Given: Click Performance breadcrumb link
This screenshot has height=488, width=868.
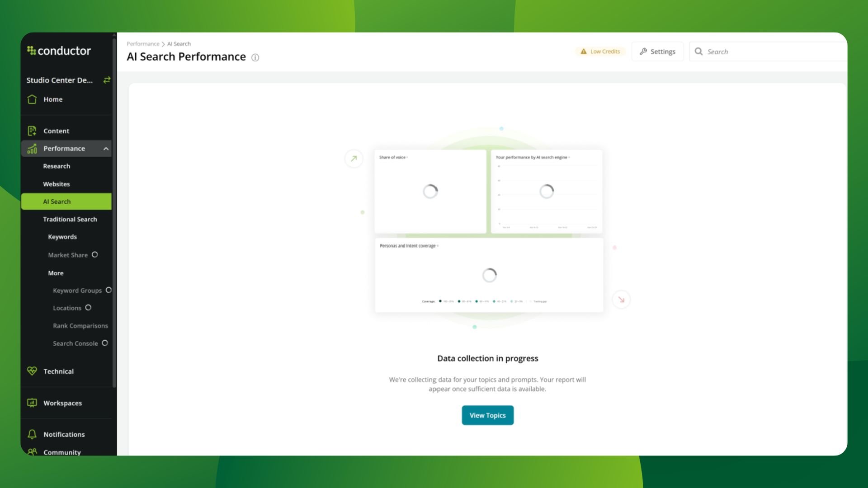Looking at the screenshot, I should [143, 44].
